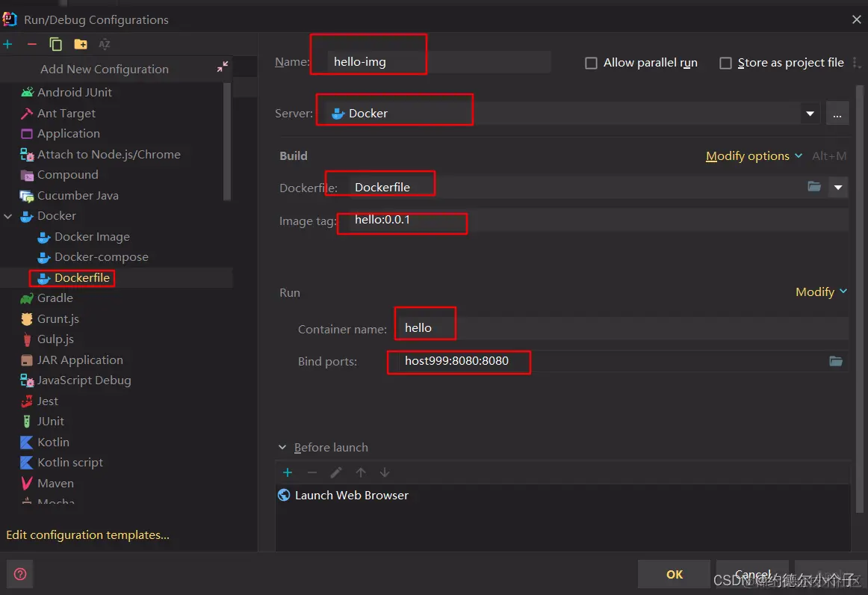Click the server browse ellipsis button
The image size is (868, 595).
click(837, 114)
